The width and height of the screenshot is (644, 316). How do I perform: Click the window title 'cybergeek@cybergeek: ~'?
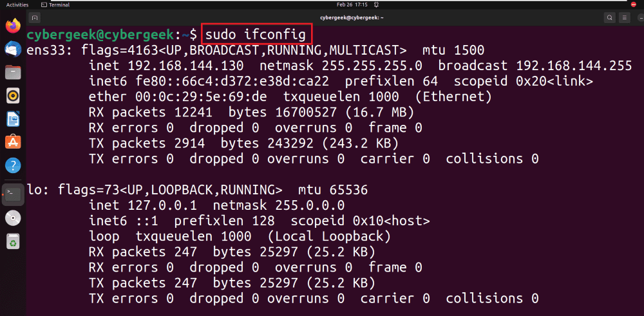point(353,17)
